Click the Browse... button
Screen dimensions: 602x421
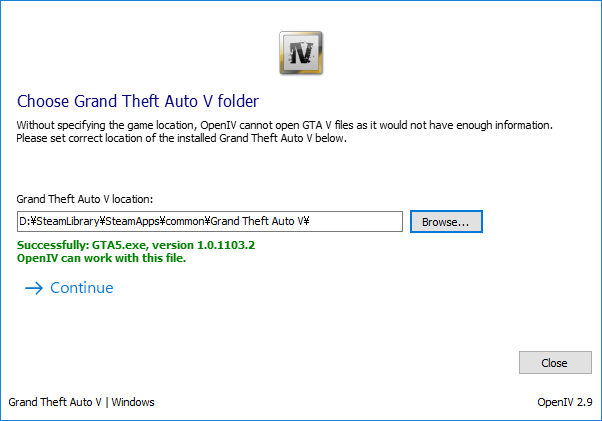(x=446, y=221)
